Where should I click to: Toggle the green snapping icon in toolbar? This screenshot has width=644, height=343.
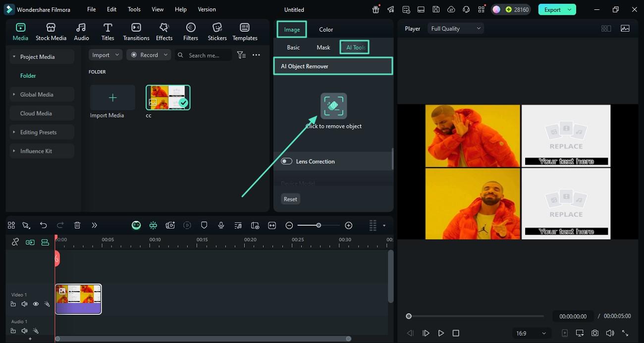pyautogui.click(x=153, y=225)
